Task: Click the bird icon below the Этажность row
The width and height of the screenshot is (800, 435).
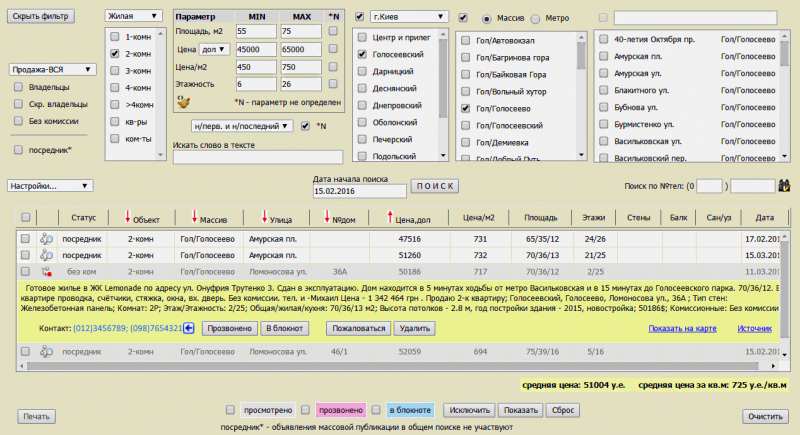Action: [183, 101]
